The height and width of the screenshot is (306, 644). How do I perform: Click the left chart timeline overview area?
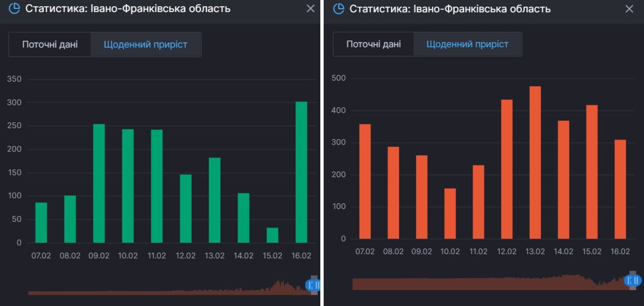point(166,290)
